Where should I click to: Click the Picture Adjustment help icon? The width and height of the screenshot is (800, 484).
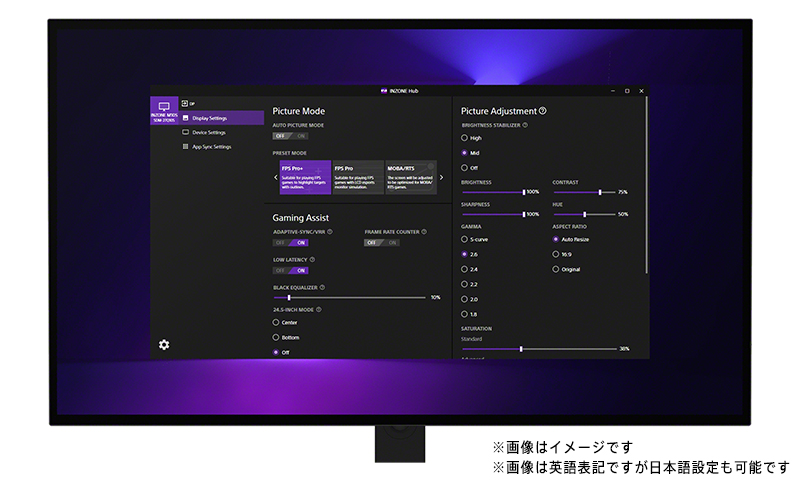[543, 111]
